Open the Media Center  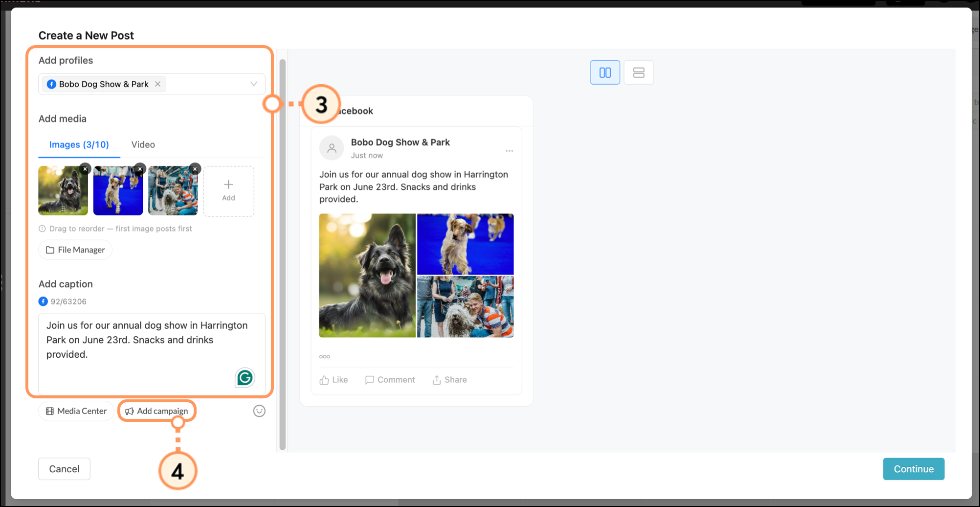(76, 411)
